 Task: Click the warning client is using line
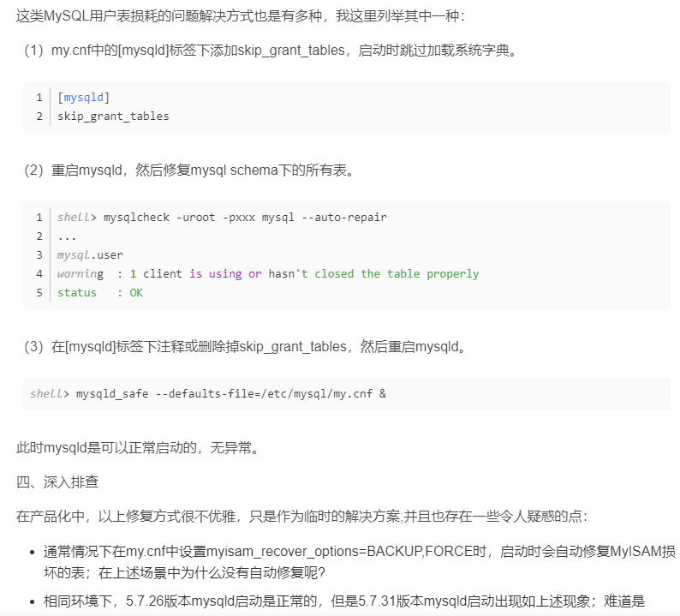[268, 273]
